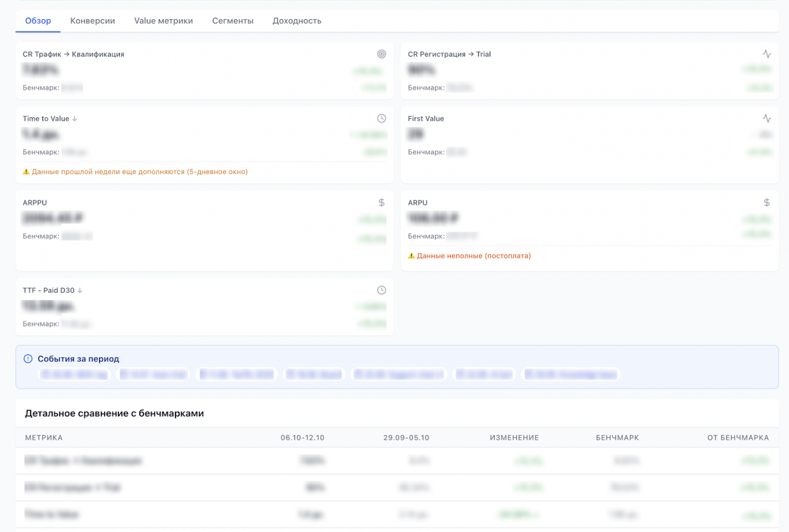Select the Доходность tab
Image resolution: width=789 pixels, height=532 pixels.
tap(297, 21)
